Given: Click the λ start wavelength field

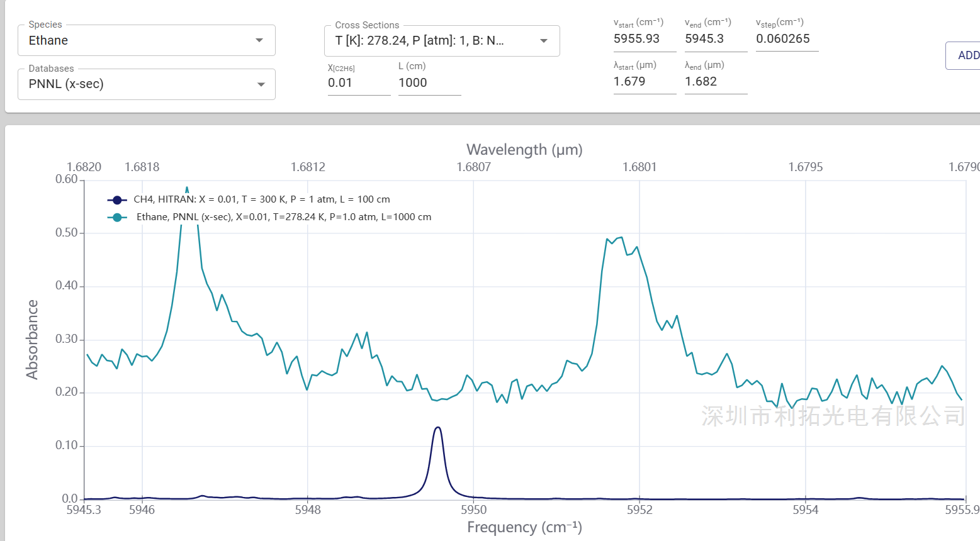Looking at the screenshot, I should 645,81.
